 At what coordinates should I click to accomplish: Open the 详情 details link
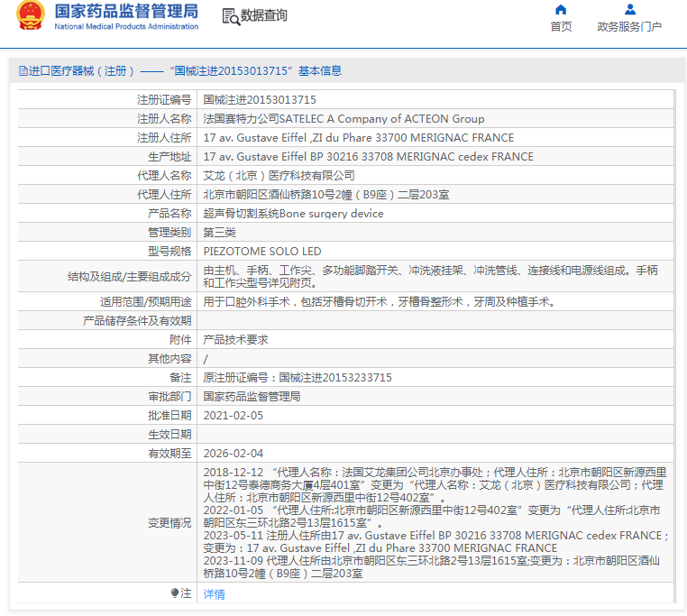tap(215, 594)
